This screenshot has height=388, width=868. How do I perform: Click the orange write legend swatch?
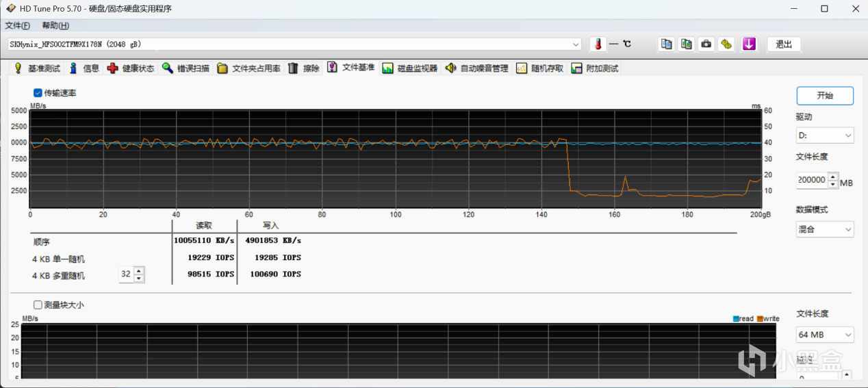click(x=759, y=319)
